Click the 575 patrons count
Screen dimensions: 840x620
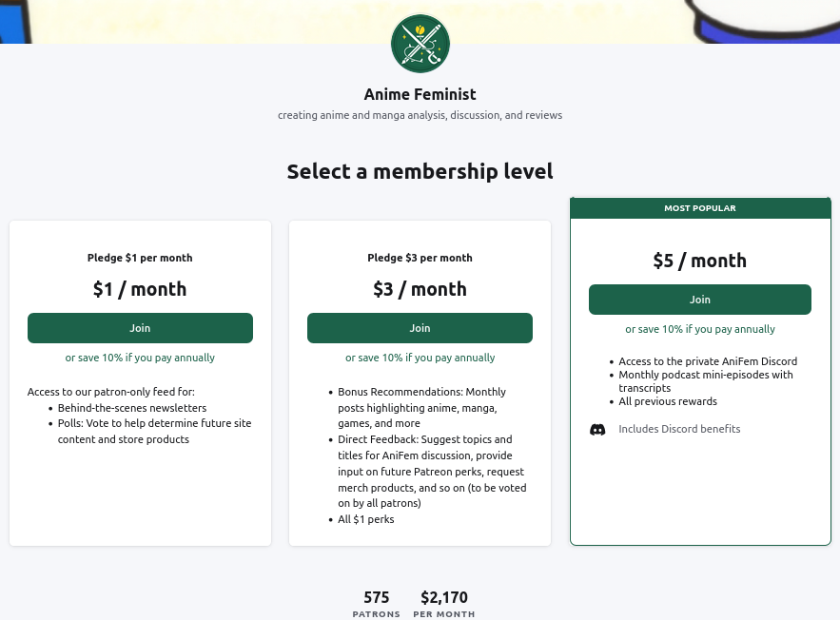pos(377,598)
